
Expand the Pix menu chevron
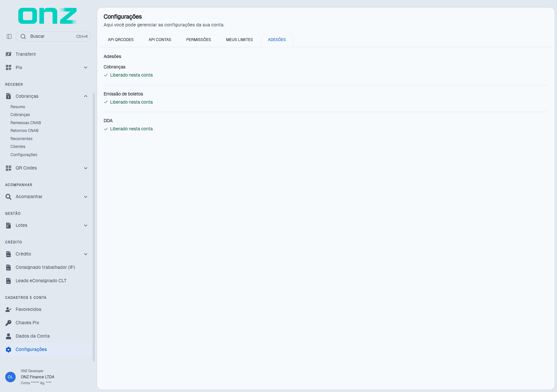point(86,67)
